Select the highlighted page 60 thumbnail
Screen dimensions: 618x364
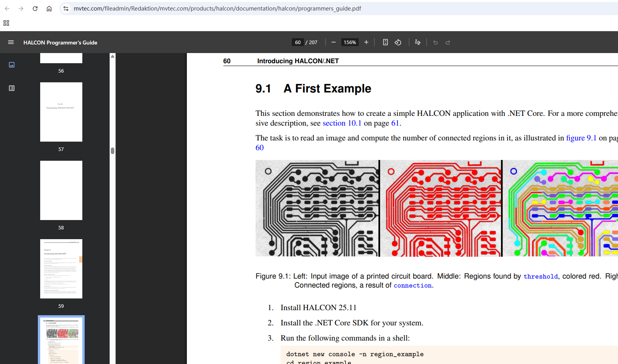61,340
